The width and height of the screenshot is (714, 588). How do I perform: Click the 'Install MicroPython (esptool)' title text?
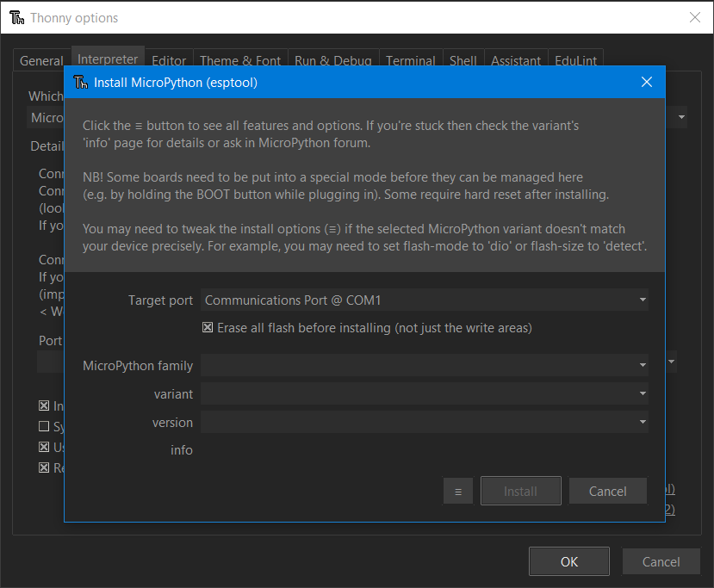tap(176, 83)
